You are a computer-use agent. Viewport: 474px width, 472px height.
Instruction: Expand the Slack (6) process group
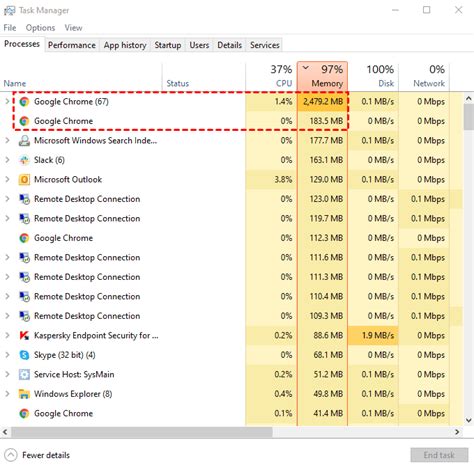[x=7, y=160]
